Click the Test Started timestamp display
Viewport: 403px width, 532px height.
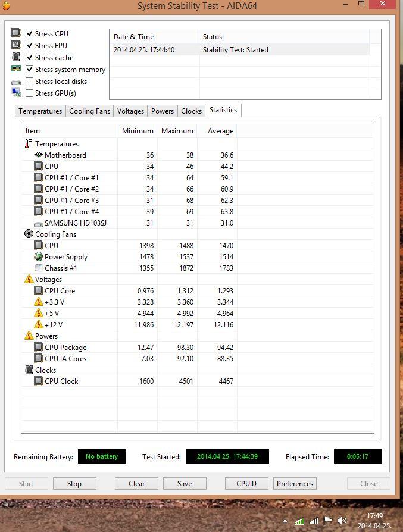(x=227, y=456)
